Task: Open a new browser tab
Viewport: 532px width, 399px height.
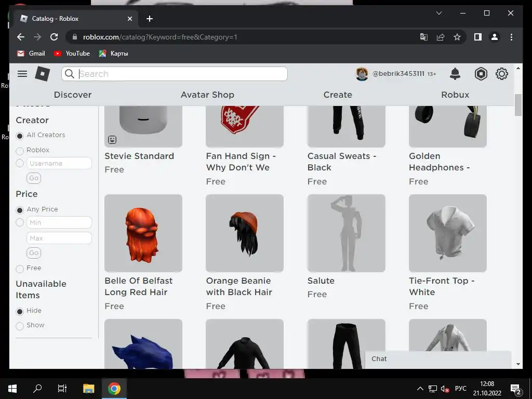Action: tap(150, 19)
